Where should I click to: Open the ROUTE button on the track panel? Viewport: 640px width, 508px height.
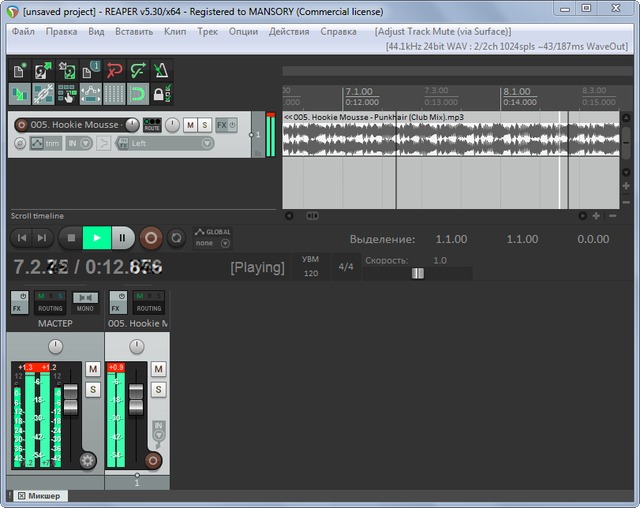tap(152, 125)
